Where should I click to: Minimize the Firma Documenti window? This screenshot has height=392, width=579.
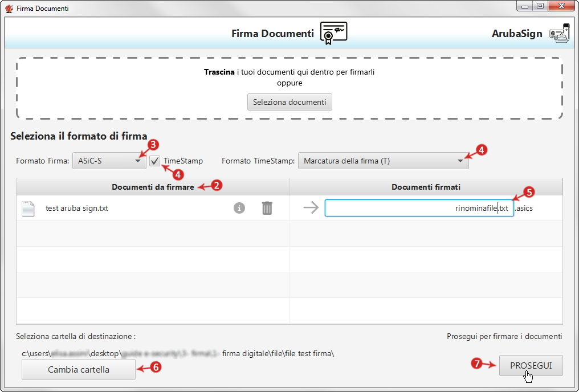pyautogui.click(x=524, y=6)
